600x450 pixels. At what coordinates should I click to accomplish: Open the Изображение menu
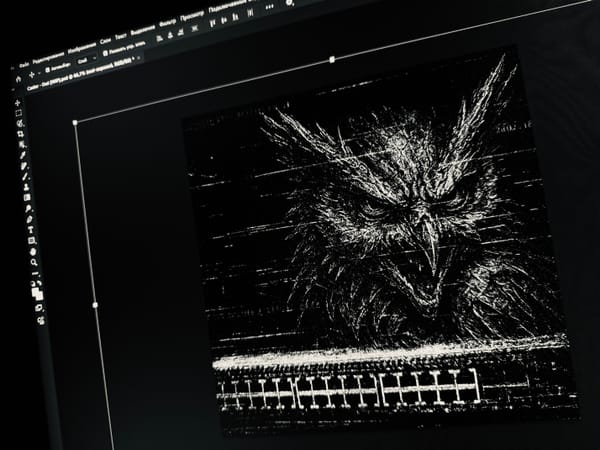[82, 47]
